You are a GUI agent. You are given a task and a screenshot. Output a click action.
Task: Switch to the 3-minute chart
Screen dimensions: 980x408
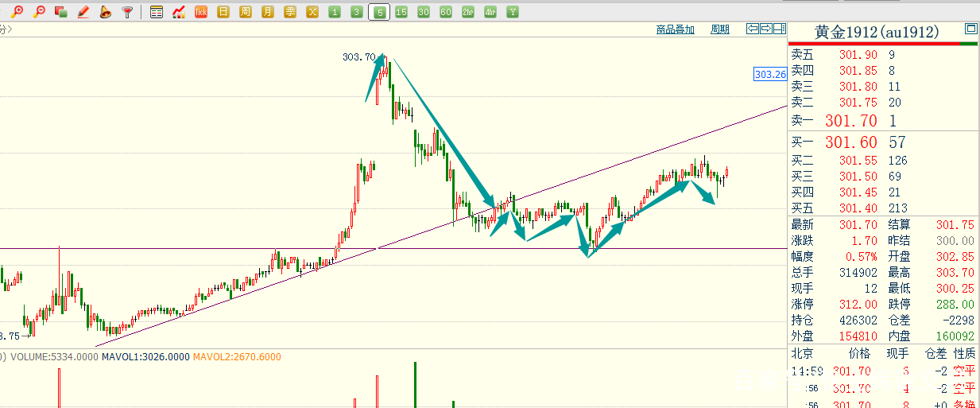tap(357, 12)
